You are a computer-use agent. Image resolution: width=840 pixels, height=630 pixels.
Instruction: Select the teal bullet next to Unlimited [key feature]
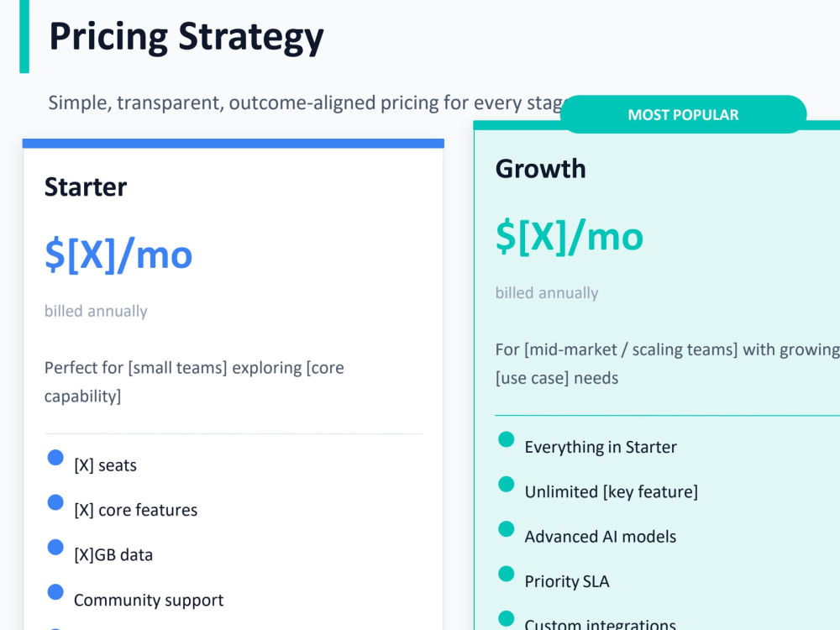(x=507, y=484)
